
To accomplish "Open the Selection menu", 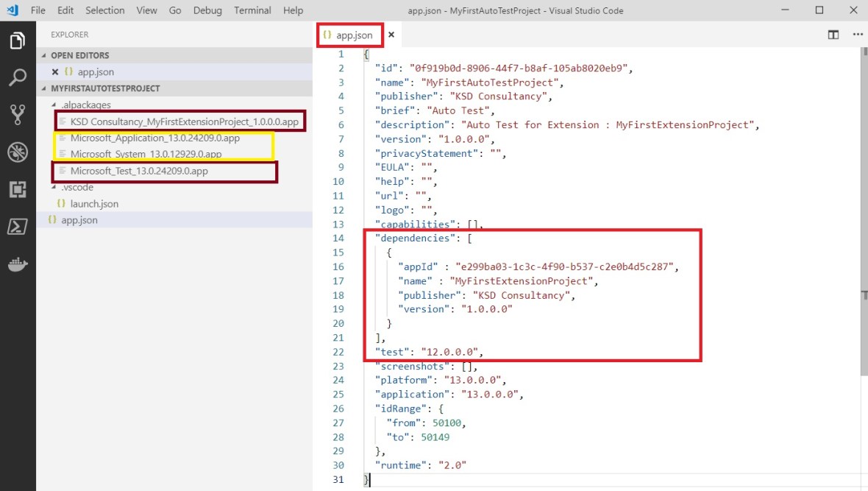I will pyautogui.click(x=105, y=10).
